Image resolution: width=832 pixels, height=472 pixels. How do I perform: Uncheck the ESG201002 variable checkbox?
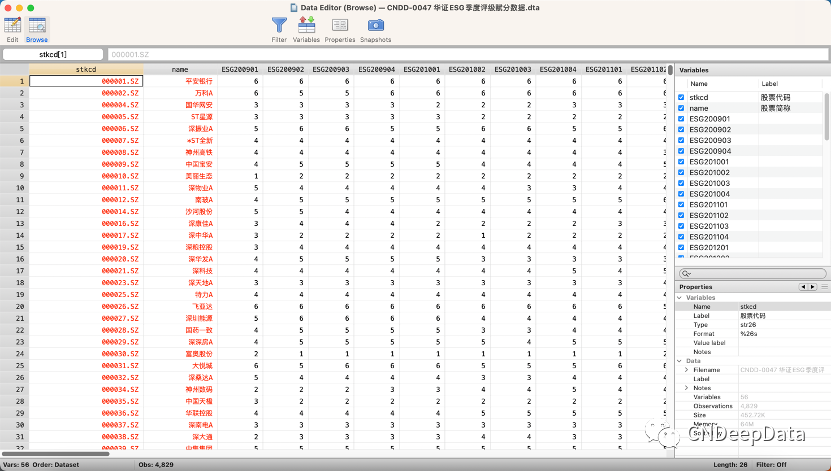681,172
